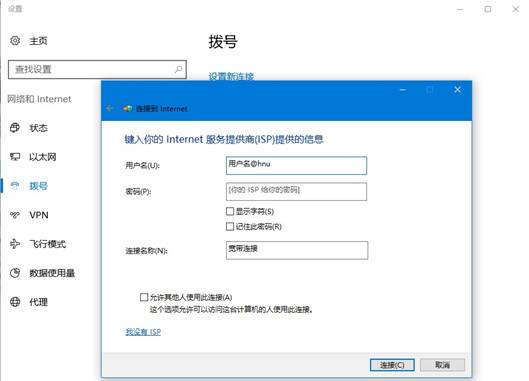Image resolution: width=529 pixels, height=381 pixels.
Task: Select the 代理 proxy globe icon
Action: (15, 302)
